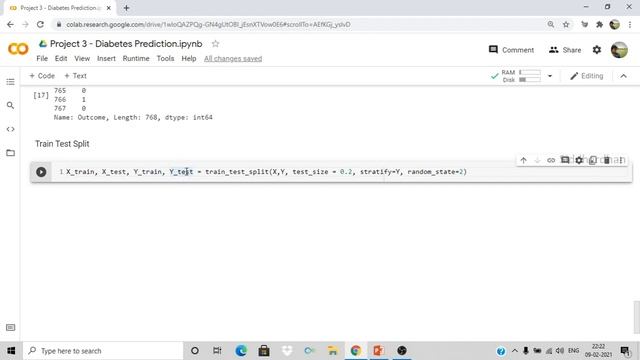Screen dimensions: 640x360
Task: Add a new Text cell
Action: tap(76, 76)
